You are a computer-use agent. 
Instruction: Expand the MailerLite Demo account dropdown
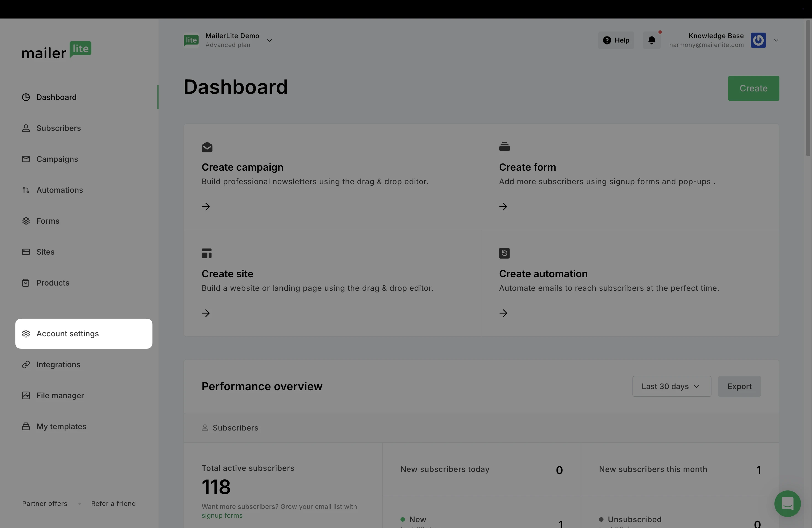click(270, 41)
